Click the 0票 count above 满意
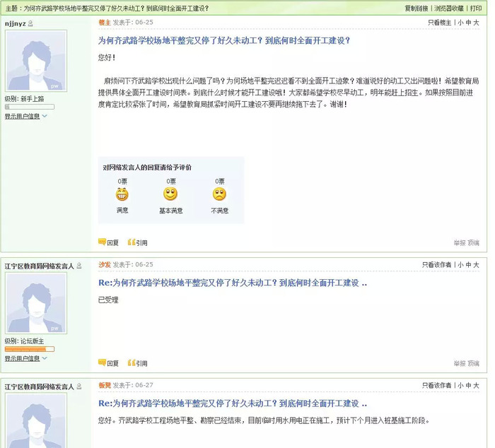495x448 pixels. [x=122, y=181]
